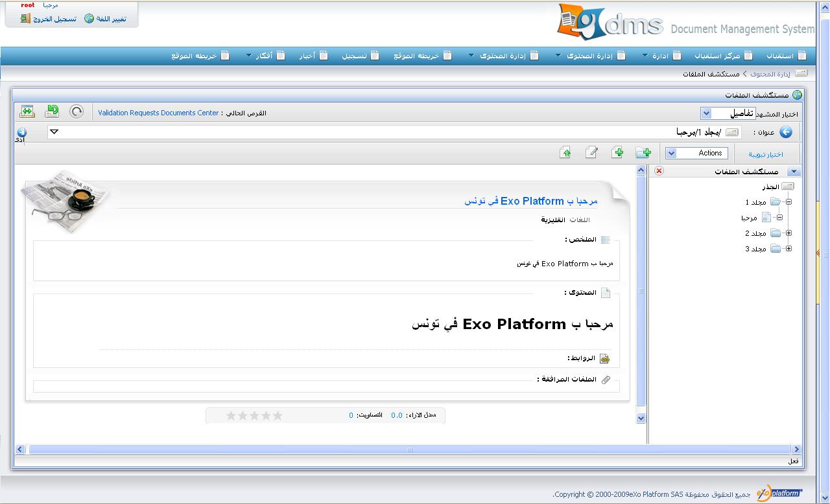Screen dimensions: 830x504
Task: Click the add folder icon with green plus
Action: (643, 153)
